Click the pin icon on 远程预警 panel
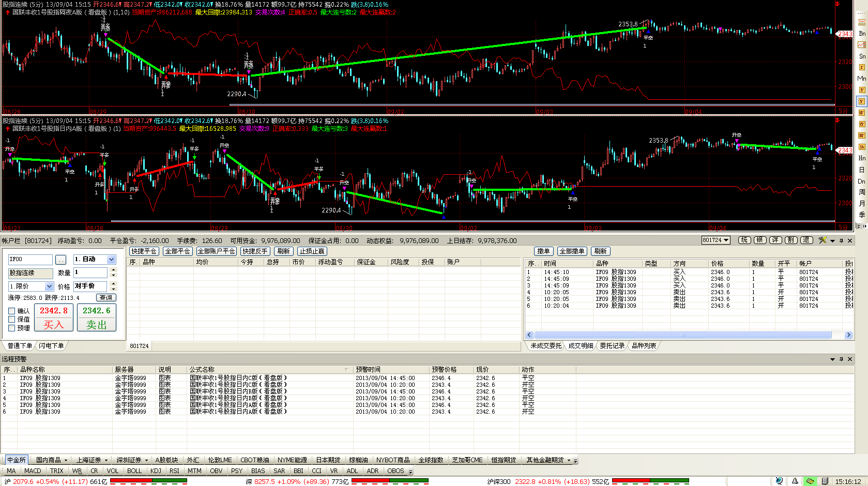Screen dimensions: 868x486 tap(841, 359)
